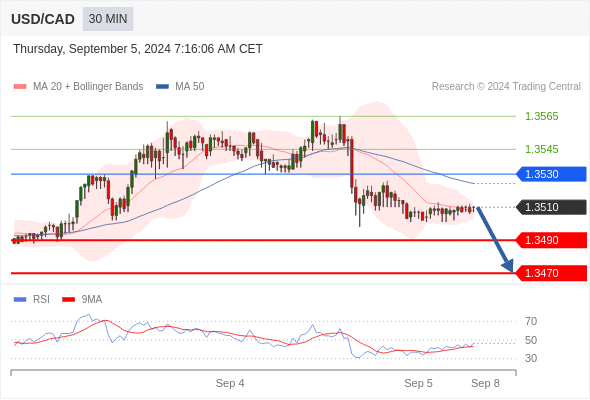This screenshot has width=590, height=400.
Task: Click the red 1.3470 target price tag
Action: click(551, 273)
